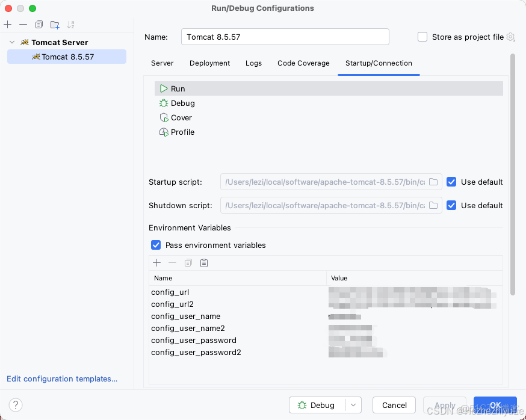
Task: Collapse the Tomcat Server tree node
Action: [13, 42]
